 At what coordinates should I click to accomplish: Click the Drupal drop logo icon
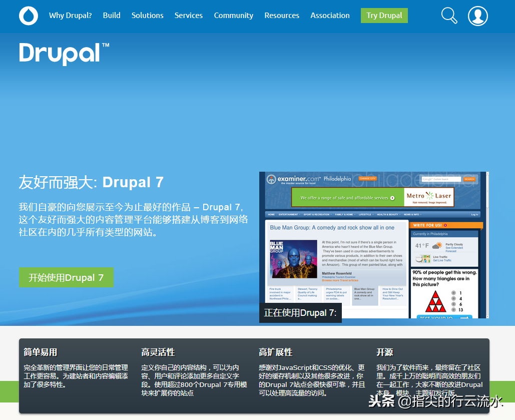(29, 16)
